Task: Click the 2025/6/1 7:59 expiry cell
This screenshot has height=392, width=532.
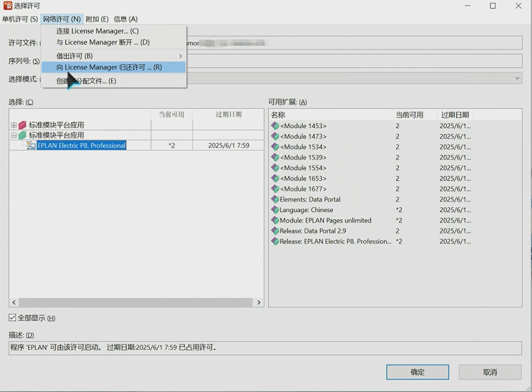Action: 228,145
